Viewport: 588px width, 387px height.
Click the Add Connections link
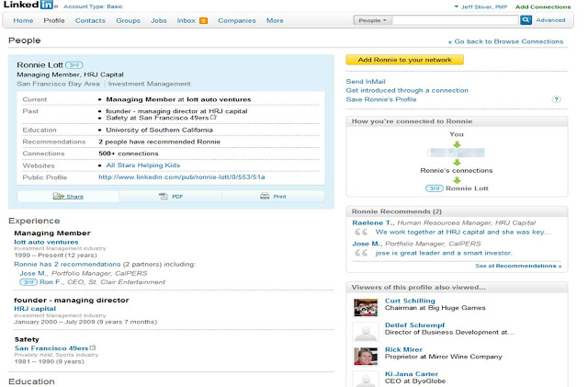543,6
